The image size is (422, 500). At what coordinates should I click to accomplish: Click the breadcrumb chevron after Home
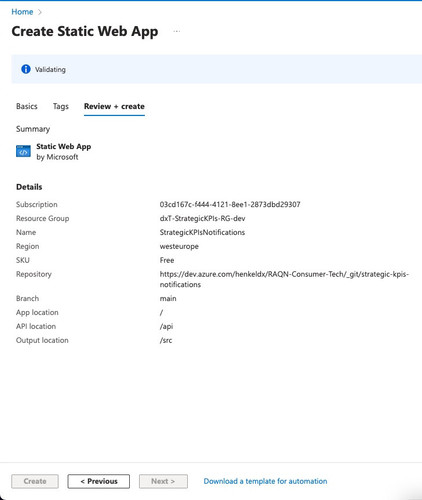point(40,12)
